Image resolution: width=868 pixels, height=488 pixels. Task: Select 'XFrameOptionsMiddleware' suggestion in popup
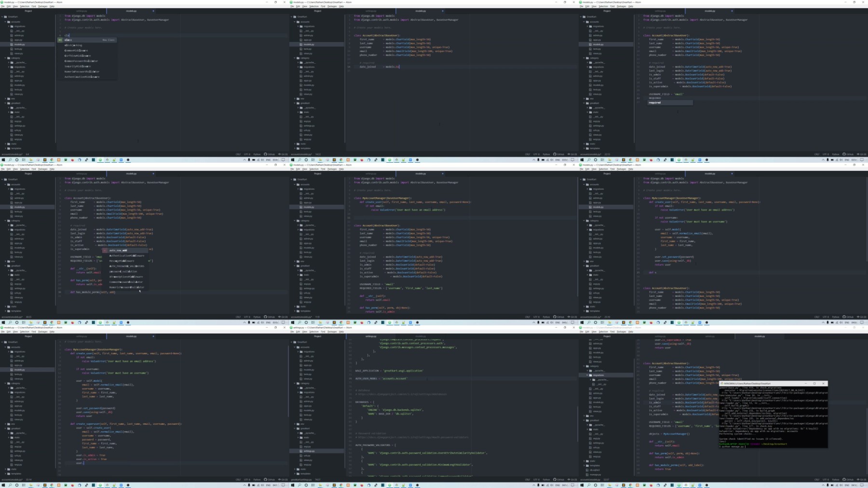pyautogui.click(x=126, y=277)
